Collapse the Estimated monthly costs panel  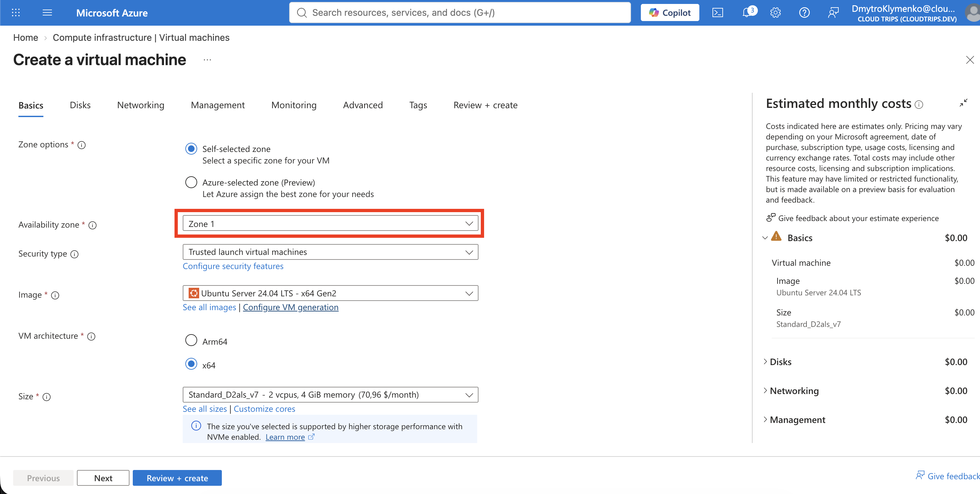(963, 103)
